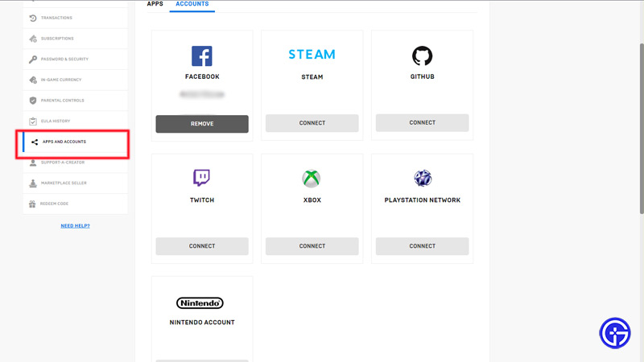The width and height of the screenshot is (644, 362).
Task: Click the share icon beside Apps and Accounts
Action: tap(34, 142)
